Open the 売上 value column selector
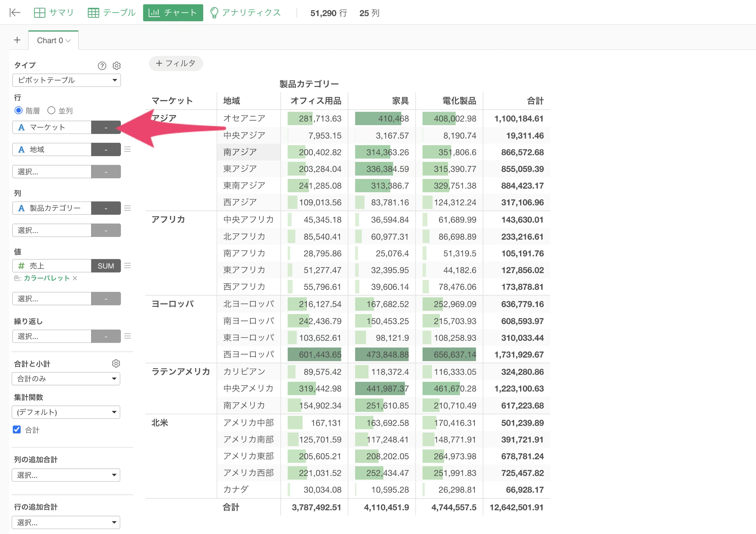This screenshot has width=756, height=534. point(52,266)
